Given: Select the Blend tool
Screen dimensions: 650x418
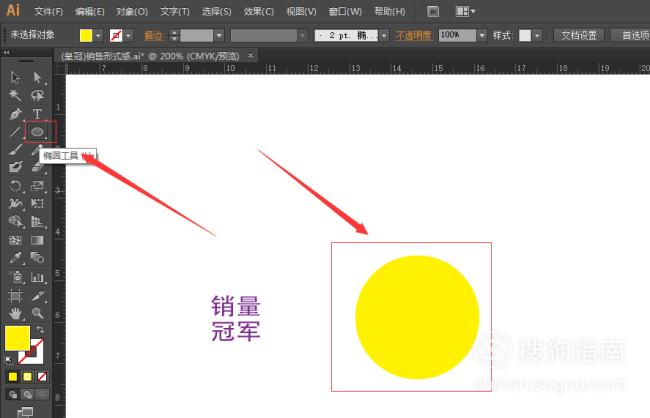Looking at the screenshot, I should 37,258.
